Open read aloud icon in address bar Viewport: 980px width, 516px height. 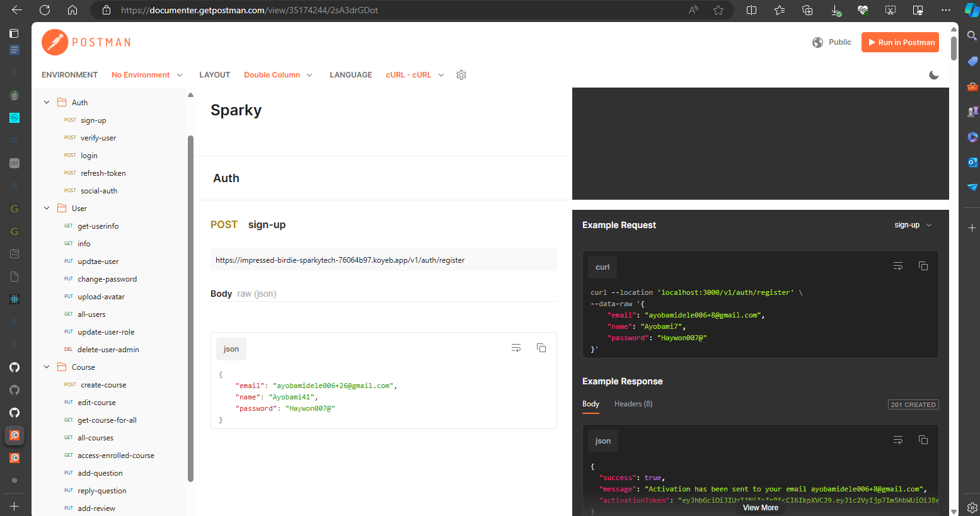(693, 10)
